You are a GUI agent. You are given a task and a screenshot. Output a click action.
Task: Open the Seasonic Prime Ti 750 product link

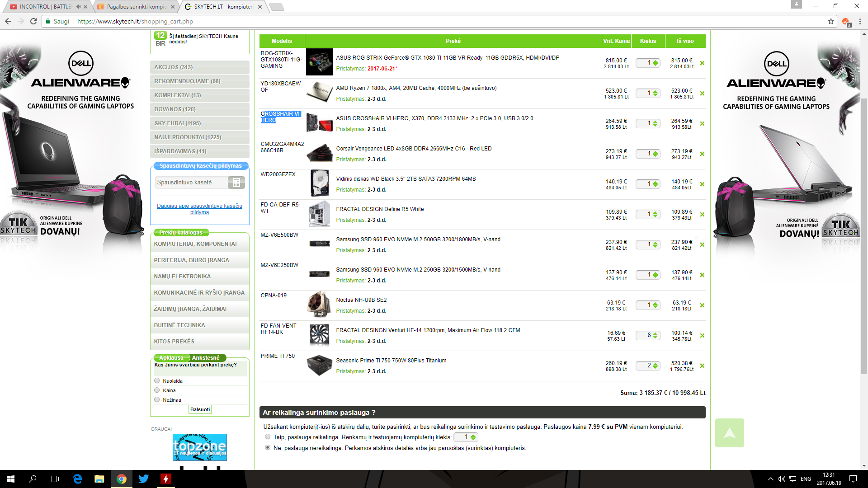click(391, 361)
